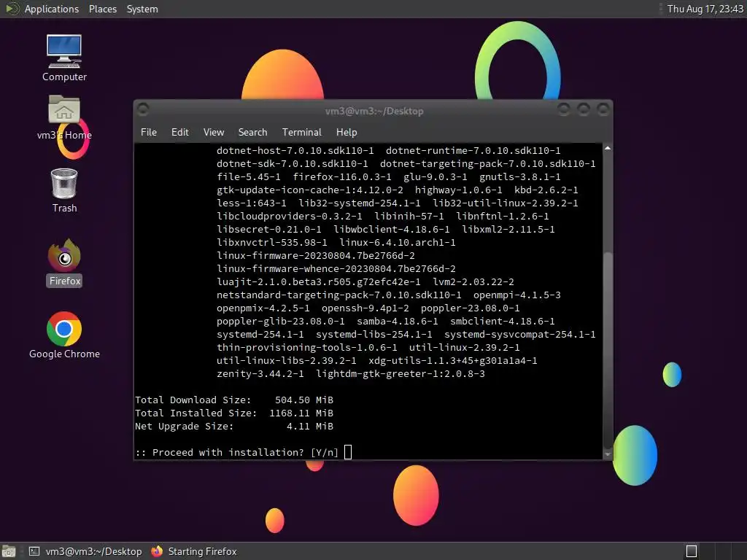
Task: Click the package 'openmpi-4.1.5-3'
Action: click(x=517, y=295)
